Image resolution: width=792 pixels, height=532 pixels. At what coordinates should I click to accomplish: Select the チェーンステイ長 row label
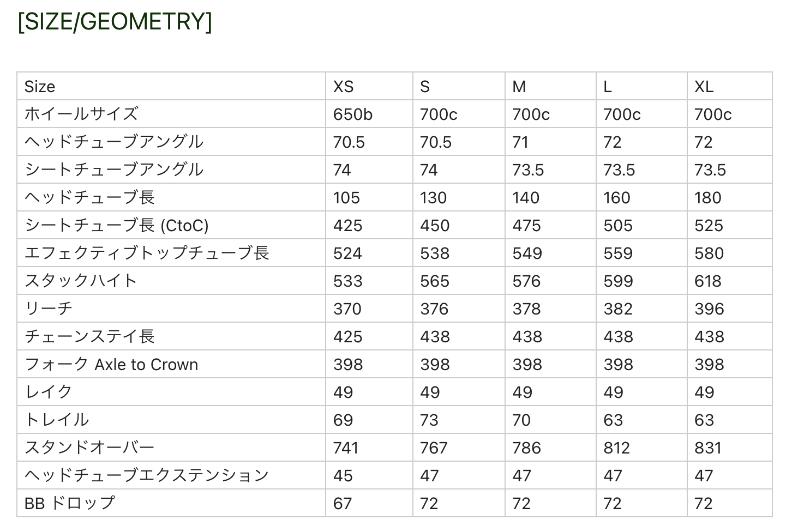[89, 336]
